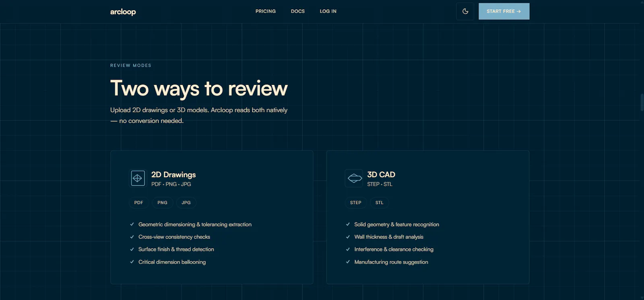Click "Cross-view consistency checks" item
Screen dimensions: 644x300
coord(174,237)
